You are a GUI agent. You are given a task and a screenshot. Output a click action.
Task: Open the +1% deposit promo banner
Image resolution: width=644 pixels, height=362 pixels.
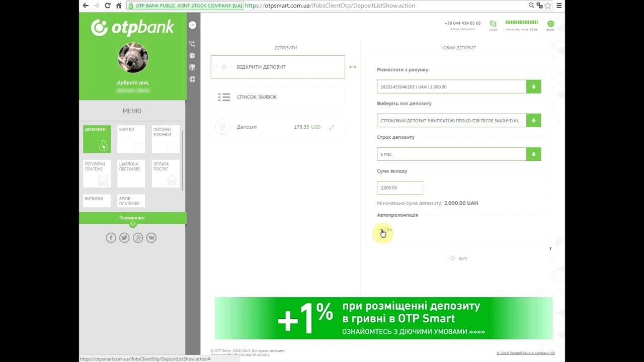383,318
